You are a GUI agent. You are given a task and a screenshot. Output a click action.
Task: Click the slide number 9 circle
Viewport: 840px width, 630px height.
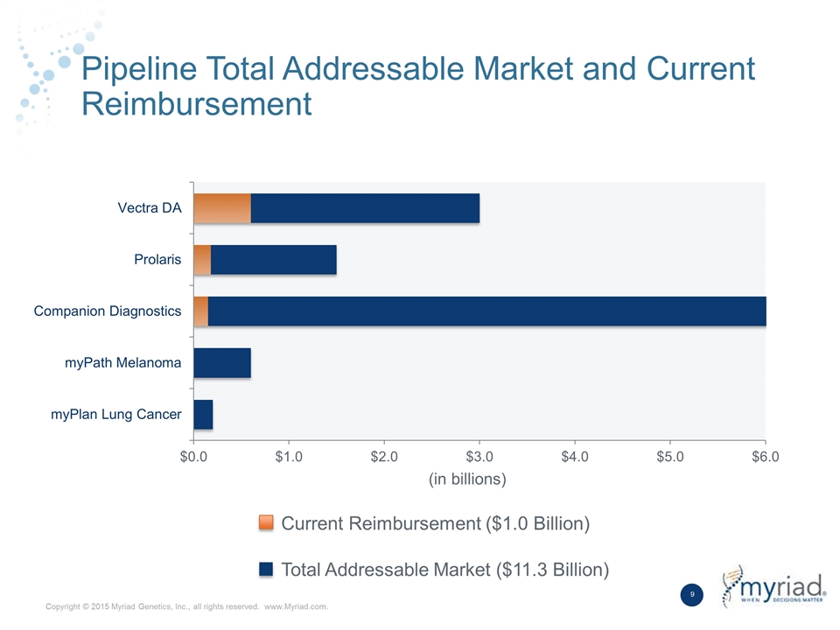click(691, 595)
